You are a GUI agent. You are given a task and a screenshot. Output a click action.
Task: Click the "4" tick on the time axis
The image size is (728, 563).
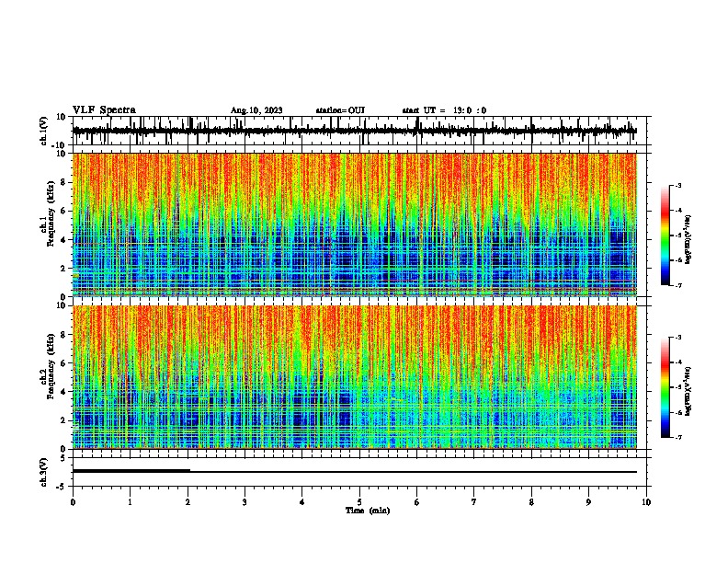(x=302, y=502)
